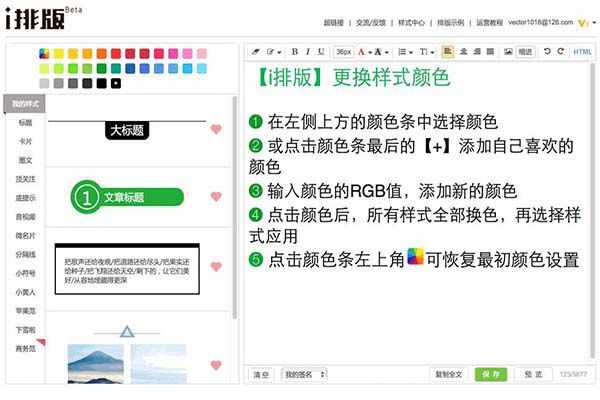Choose the first yellow swatch beside the rainbow icon
The height and width of the screenshot is (400, 600).
[x=59, y=54]
